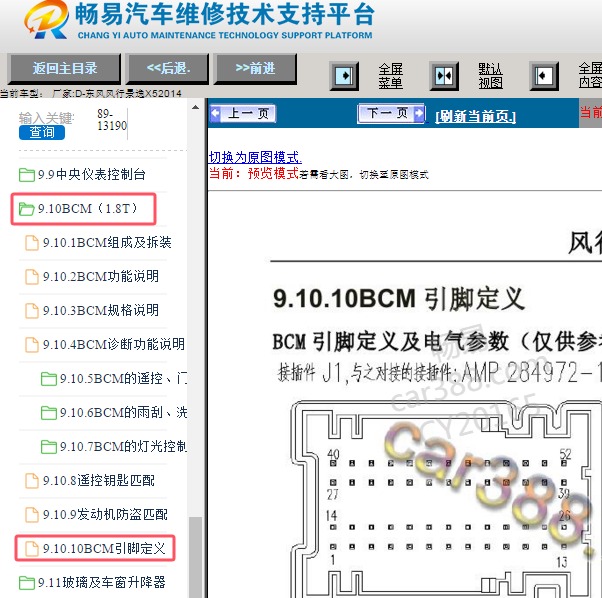Click document icon of 9.10.3BCM规格说明

pos(32,311)
